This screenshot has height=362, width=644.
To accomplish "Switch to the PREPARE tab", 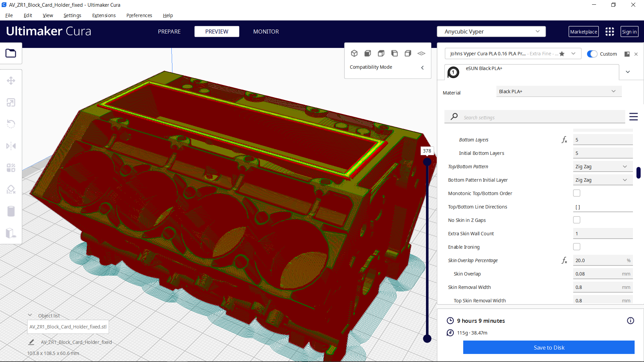I will click(169, 32).
